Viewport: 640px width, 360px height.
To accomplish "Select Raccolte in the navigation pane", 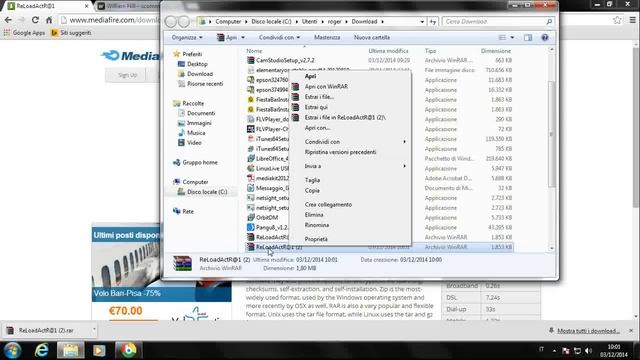I will tap(193, 103).
